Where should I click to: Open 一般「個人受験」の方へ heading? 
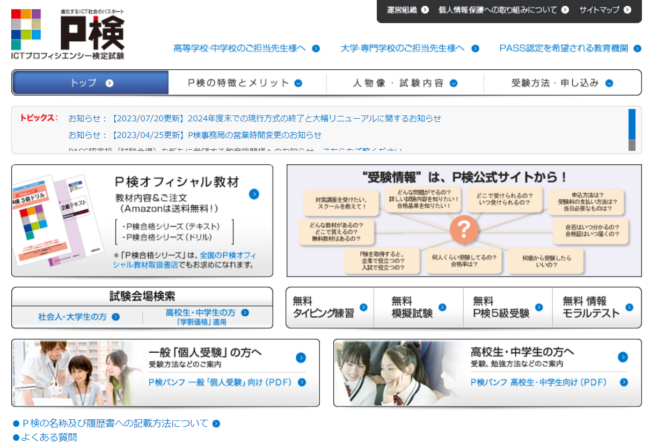tap(205, 353)
